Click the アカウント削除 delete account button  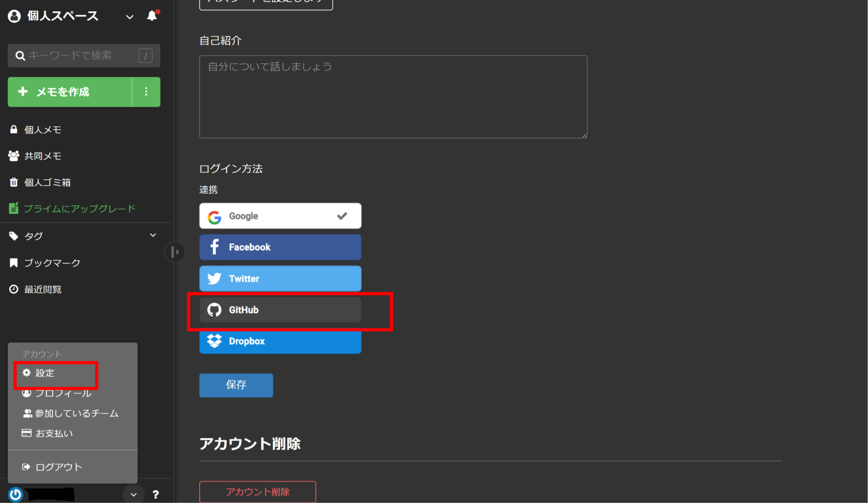[257, 492]
